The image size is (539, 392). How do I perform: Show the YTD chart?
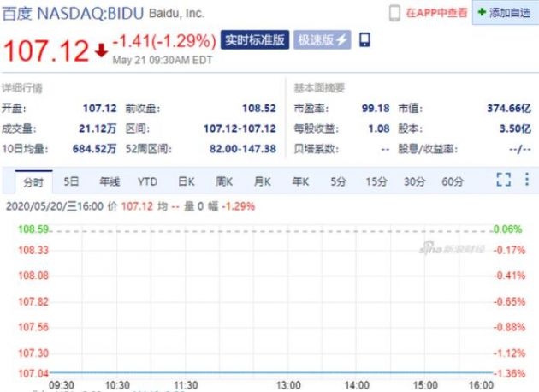pos(148,181)
